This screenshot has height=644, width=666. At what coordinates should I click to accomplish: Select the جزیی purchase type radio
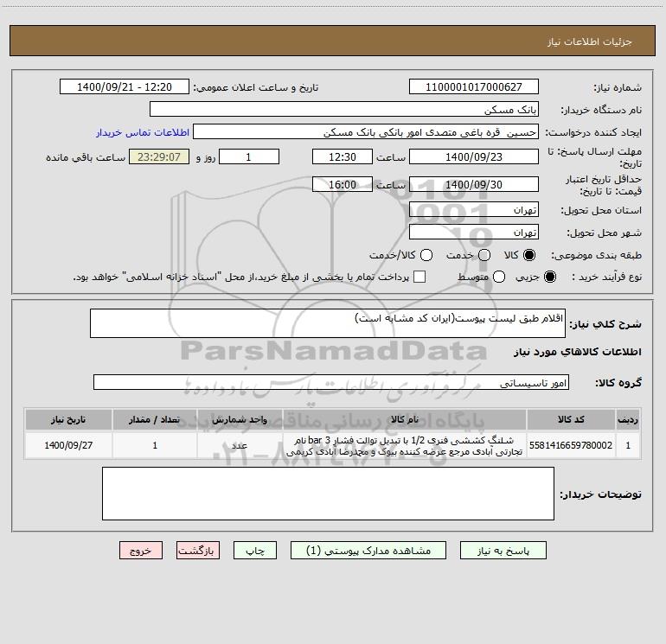[x=549, y=277]
